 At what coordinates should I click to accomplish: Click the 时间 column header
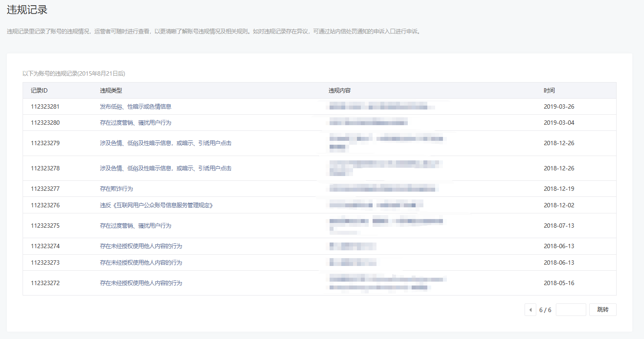tap(549, 90)
